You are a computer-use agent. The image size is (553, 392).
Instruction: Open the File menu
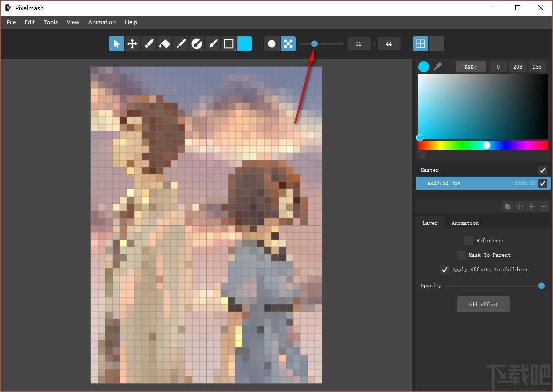tap(11, 22)
